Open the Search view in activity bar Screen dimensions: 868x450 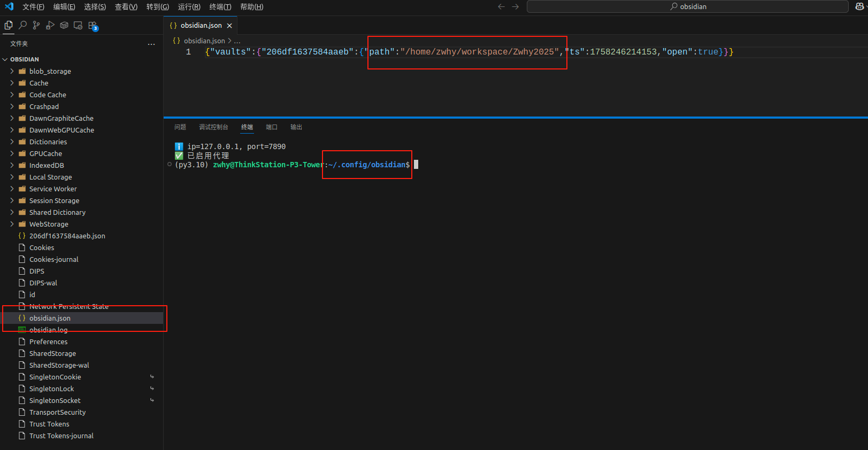[x=22, y=25]
